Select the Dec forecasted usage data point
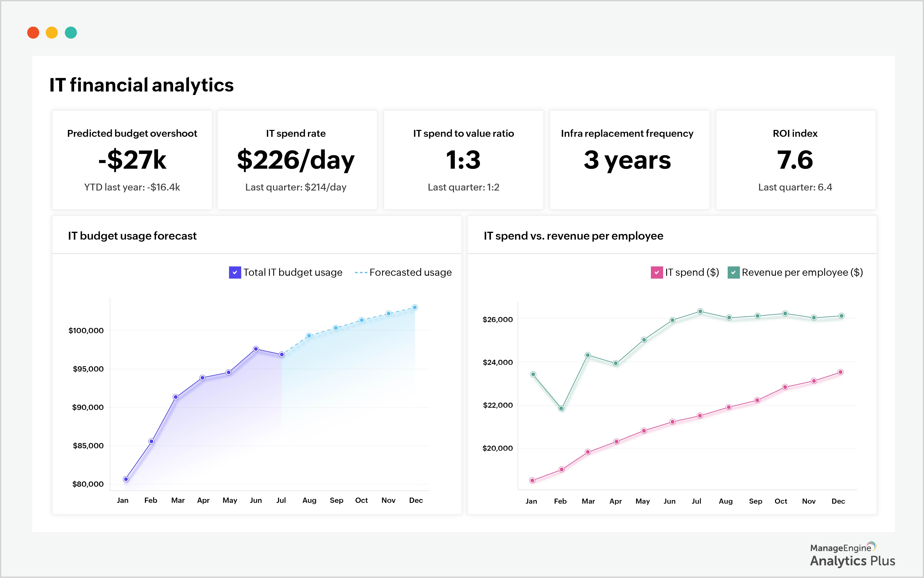Screen dimensions: 924x578 (x=415, y=307)
